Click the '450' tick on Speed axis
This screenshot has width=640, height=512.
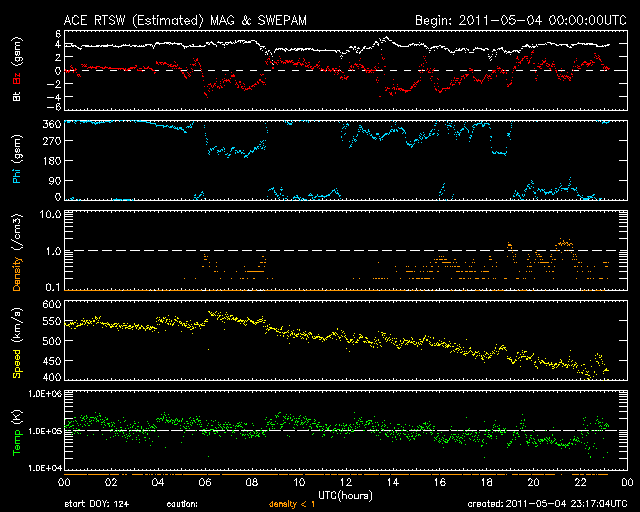click(52, 361)
